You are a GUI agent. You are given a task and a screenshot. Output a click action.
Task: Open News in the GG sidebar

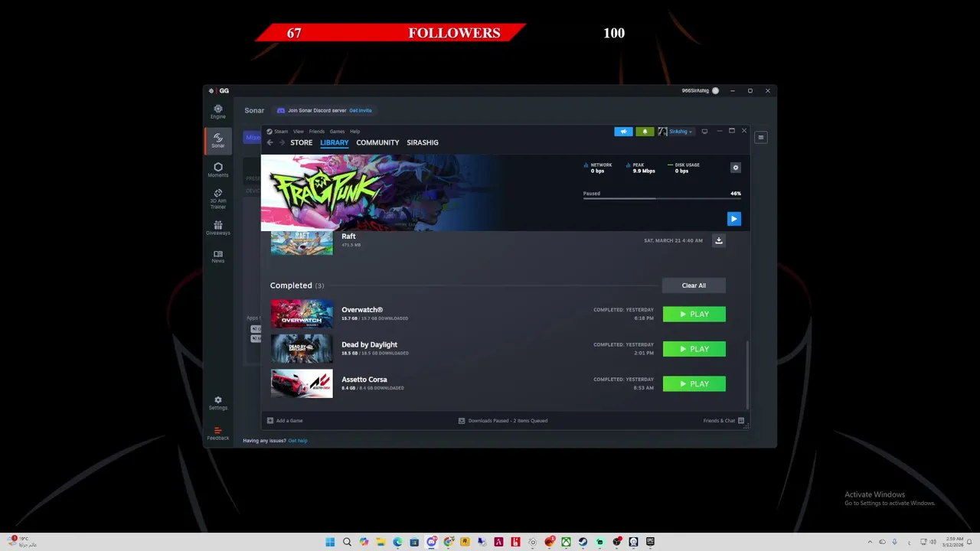tap(218, 257)
